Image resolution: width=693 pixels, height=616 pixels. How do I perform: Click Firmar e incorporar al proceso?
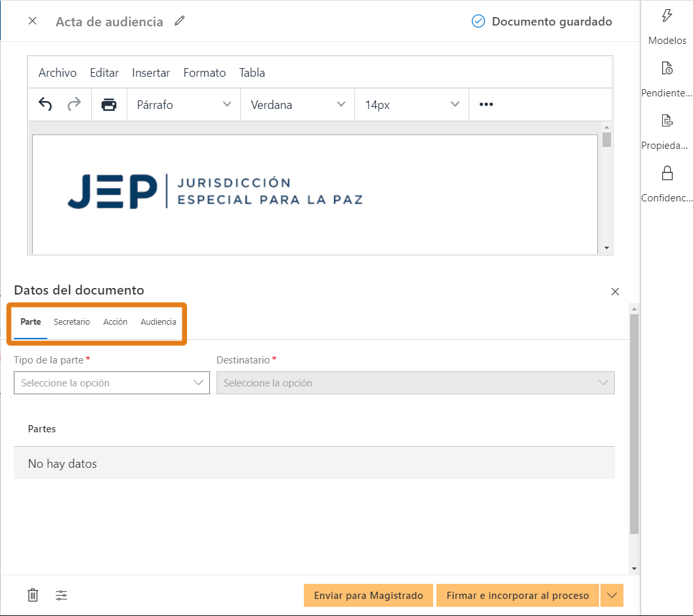pos(518,595)
